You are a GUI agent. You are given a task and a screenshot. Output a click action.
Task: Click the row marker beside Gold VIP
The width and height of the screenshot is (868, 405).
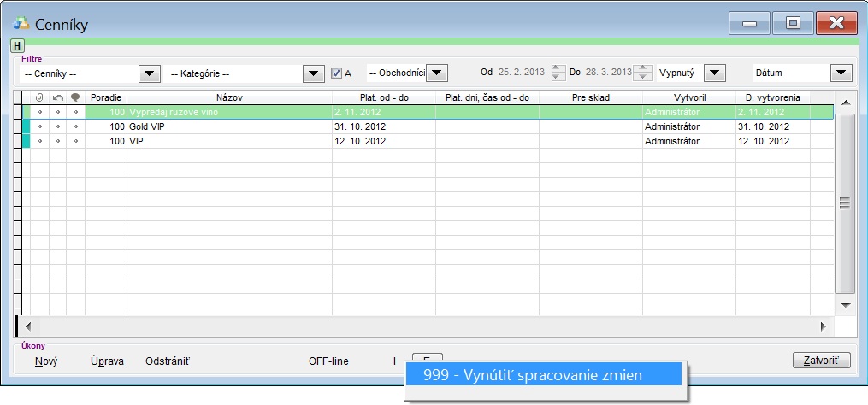25,126
